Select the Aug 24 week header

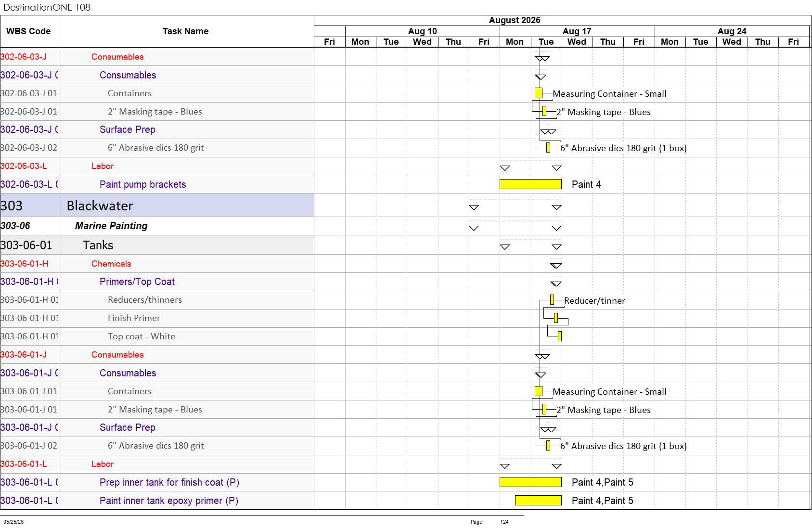click(732, 31)
